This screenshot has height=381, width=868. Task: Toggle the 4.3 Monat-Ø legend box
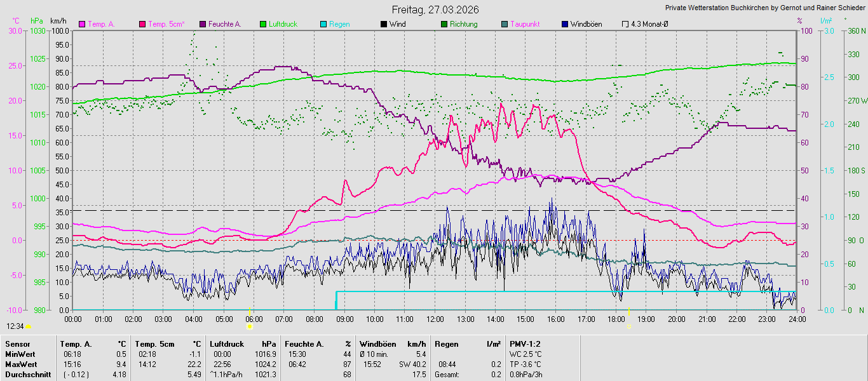625,24
